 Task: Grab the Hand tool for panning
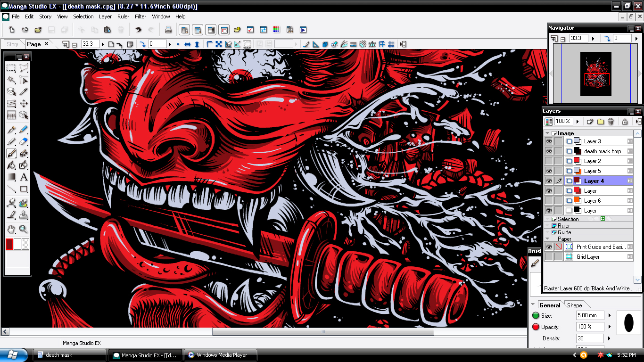10,229
